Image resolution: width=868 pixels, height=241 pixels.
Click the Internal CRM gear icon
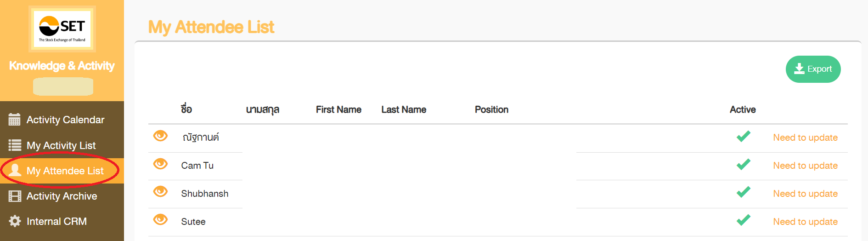tap(15, 221)
